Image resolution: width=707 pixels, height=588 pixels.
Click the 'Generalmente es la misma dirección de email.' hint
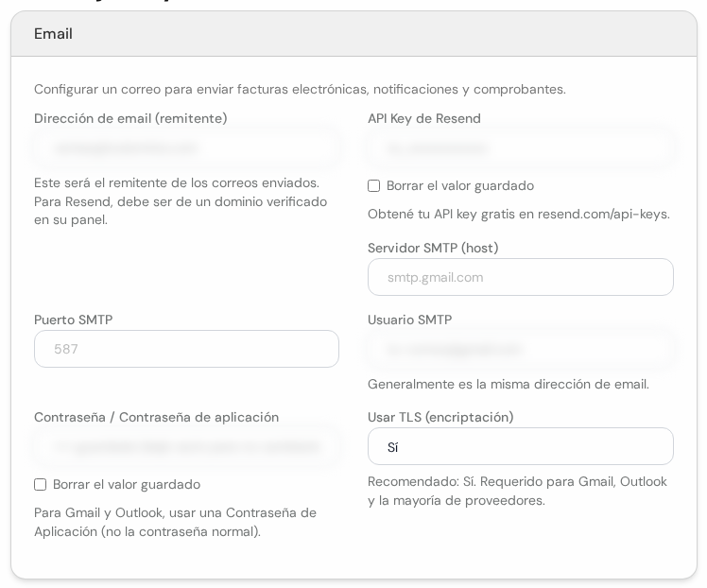[x=509, y=384]
